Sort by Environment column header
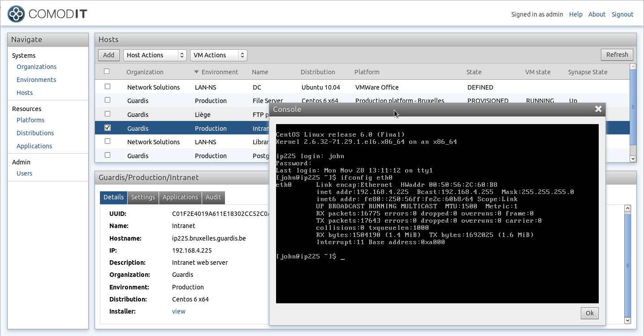Screen dimensions: 644x336 pyautogui.click(x=220, y=72)
